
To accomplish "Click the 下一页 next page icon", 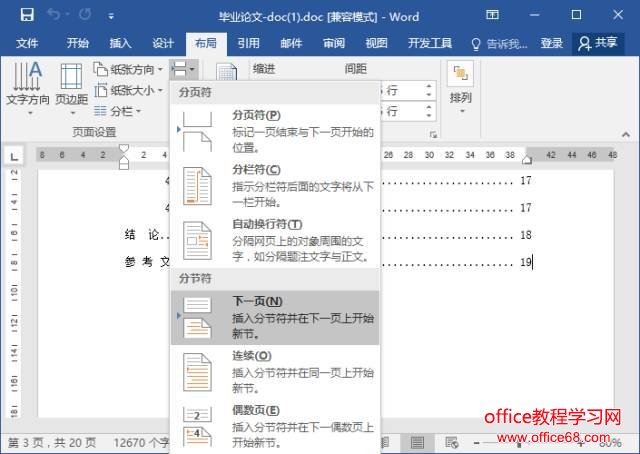I will 197,318.
